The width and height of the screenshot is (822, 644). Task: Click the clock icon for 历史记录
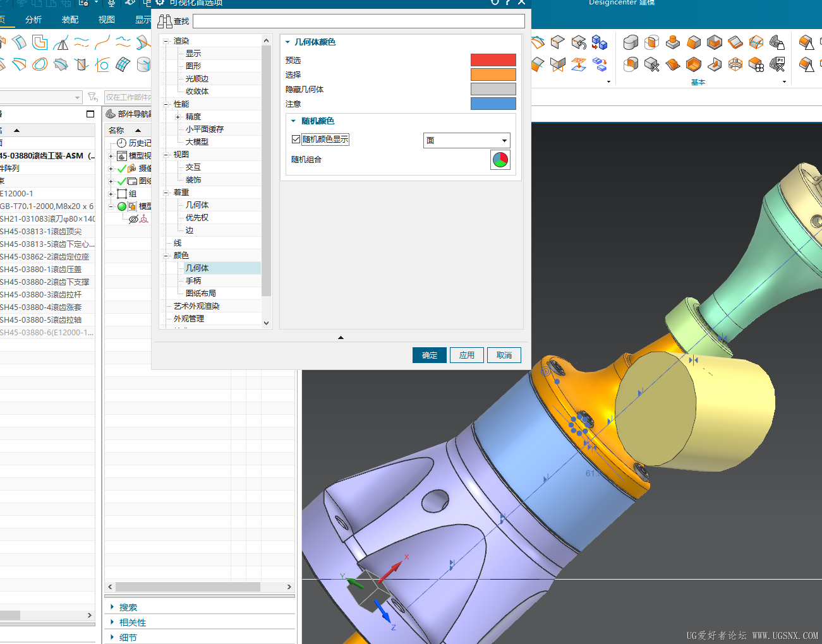tap(121, 143)
